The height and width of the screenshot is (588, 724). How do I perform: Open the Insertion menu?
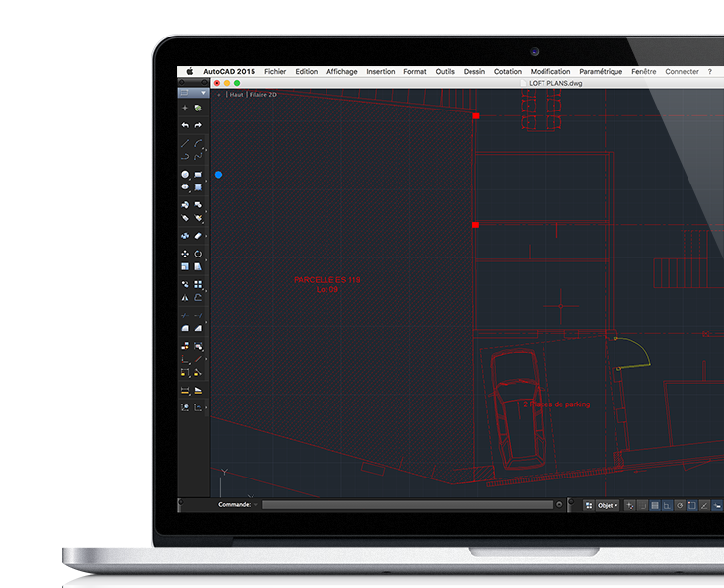(381, 72)
